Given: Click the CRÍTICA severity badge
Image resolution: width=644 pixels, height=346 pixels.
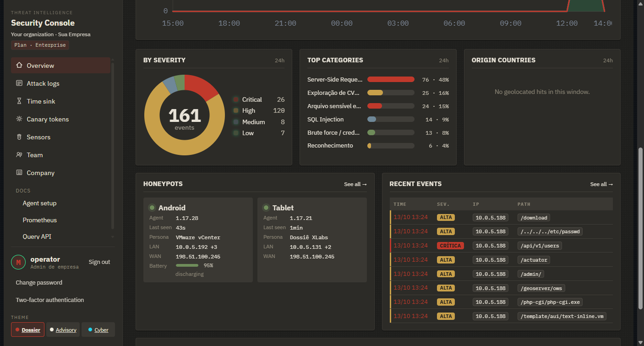Looking at the screenshot, I should click(x=450, y=246).
